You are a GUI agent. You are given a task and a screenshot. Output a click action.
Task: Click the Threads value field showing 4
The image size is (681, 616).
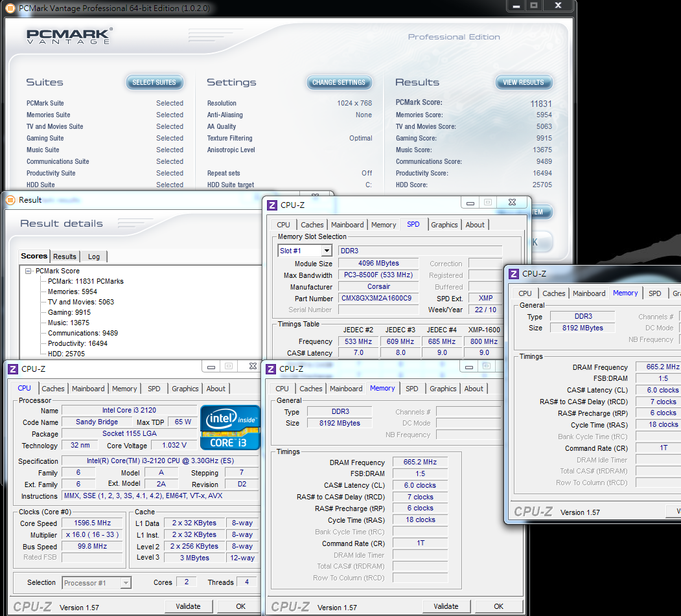point(247,582)
